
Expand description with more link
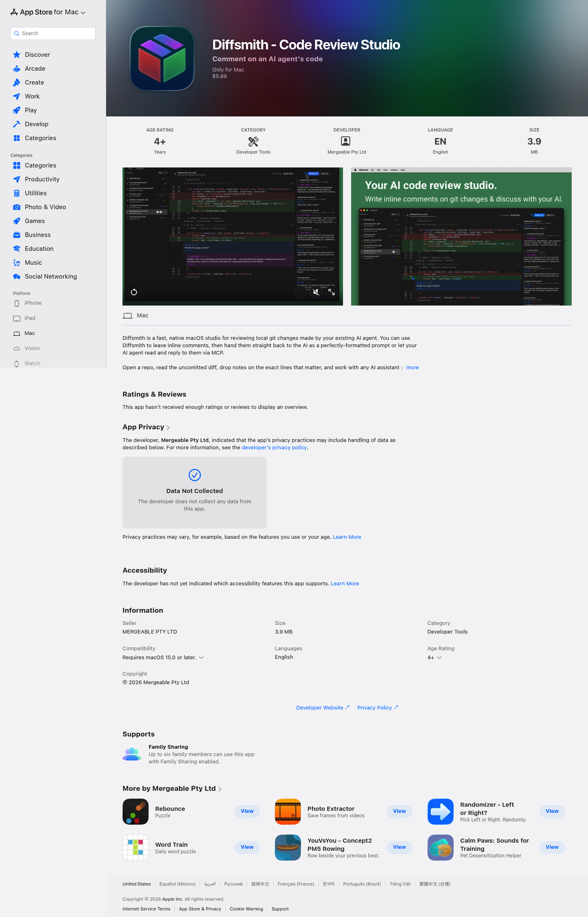tap(412, 368)
